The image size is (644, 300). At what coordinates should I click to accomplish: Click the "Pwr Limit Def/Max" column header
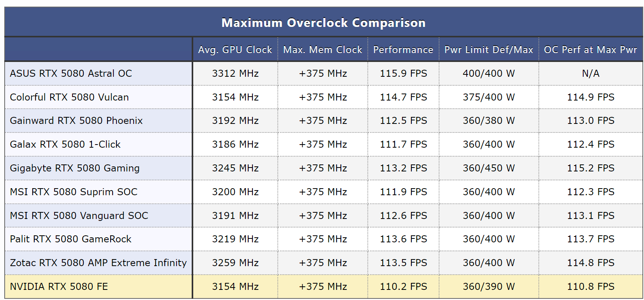click(x=489, y=50)
